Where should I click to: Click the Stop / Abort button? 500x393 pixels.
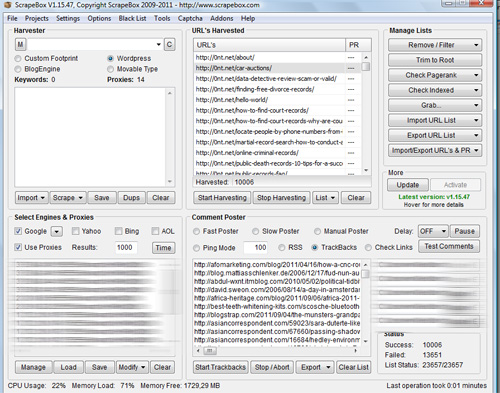pos(272,367)
